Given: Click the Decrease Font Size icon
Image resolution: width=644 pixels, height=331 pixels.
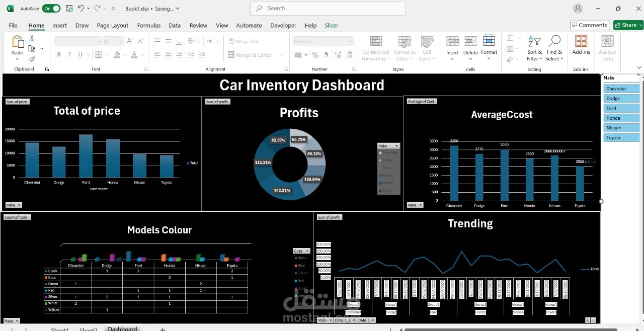Looking at the screenshot, I should [140, 41].
